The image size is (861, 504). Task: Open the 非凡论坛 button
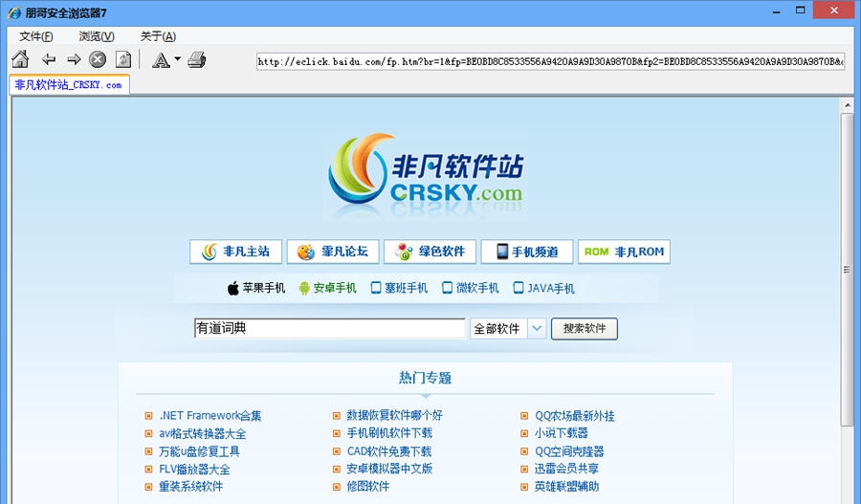tap(333, 252)
